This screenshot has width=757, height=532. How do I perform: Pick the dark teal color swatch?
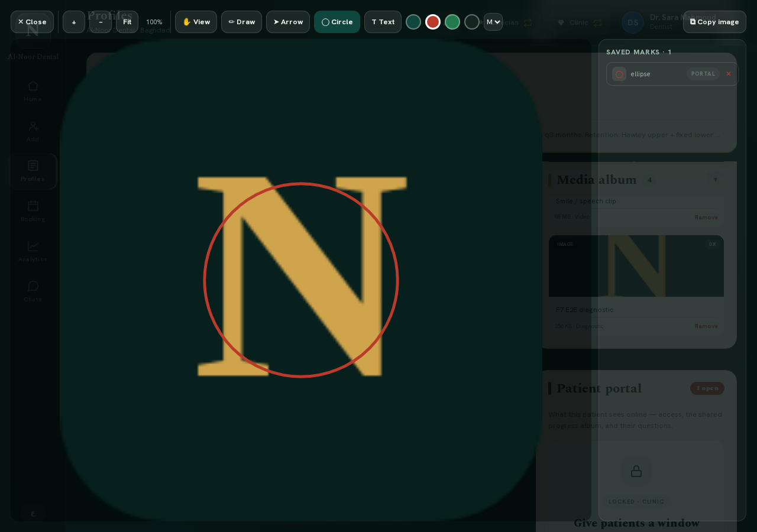[x=413, y=22]
